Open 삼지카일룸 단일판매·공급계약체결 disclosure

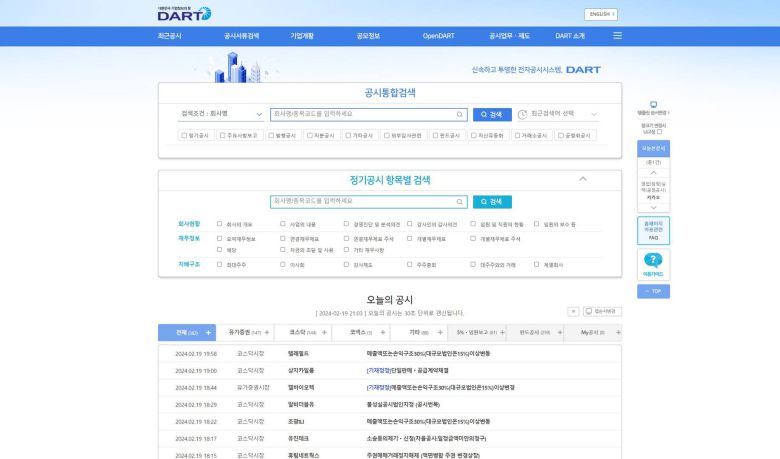tap(407, 370)
